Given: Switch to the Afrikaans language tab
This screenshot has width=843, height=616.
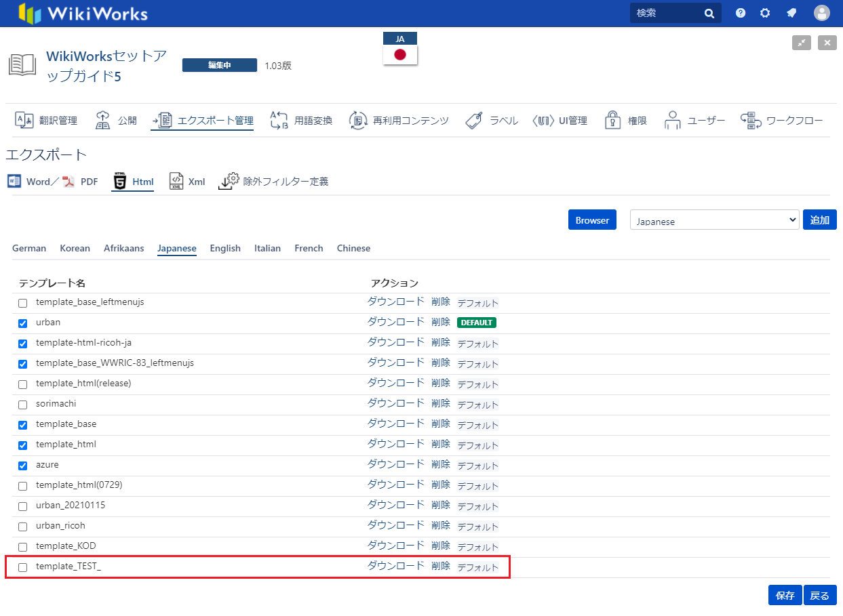Looking at the screenshot, I should (123, 248).
